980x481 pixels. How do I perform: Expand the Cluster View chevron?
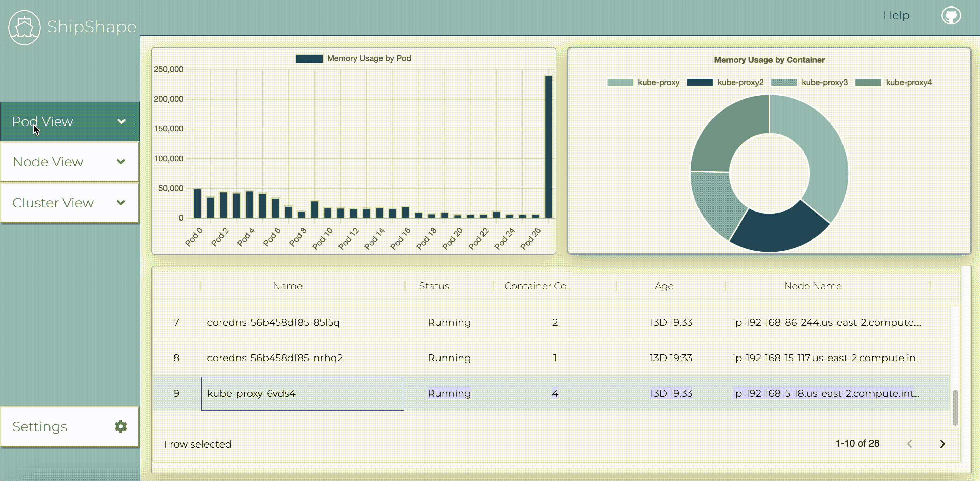(x=121, y=203)
